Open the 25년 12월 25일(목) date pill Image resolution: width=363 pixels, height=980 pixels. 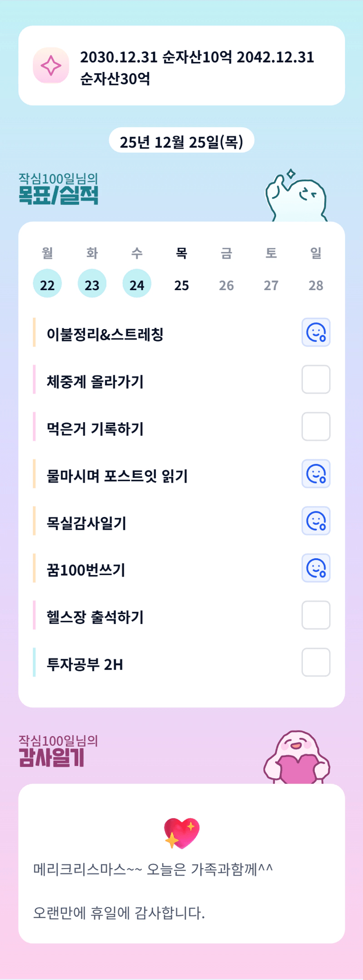coord(181,142)
